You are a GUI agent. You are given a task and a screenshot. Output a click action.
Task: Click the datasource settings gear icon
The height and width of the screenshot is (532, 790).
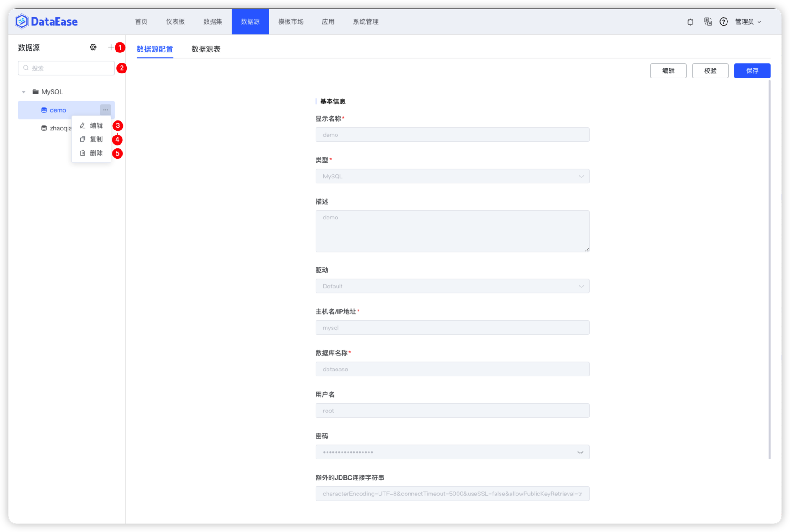pyautogui.click(x=93, y=47)
